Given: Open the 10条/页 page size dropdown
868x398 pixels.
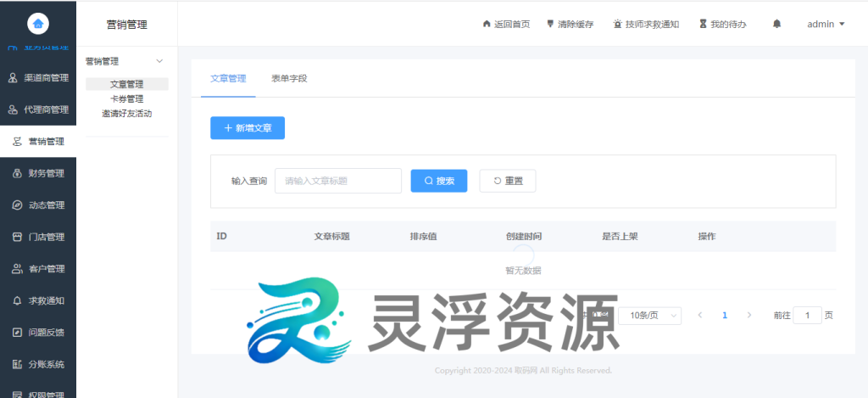Looking at the screenshot, I should coord(650,316).
